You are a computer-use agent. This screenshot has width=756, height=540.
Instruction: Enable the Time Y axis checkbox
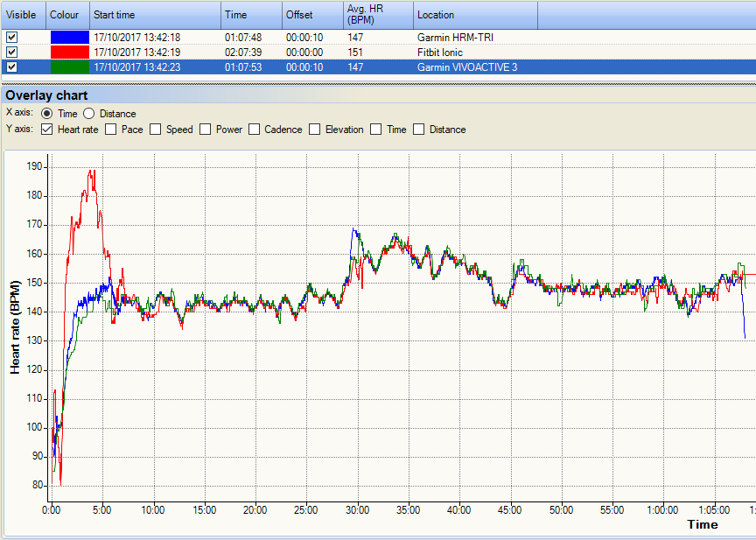376,130
